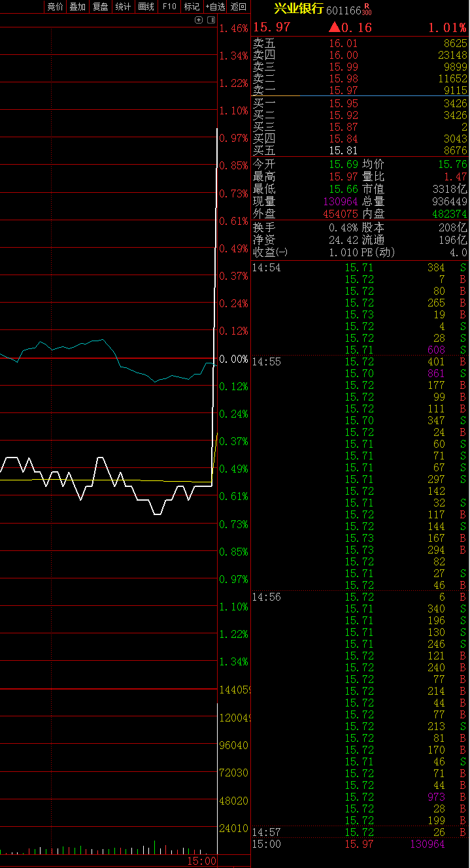Viewport: 470px width, 868px height.
Task: Click the 15:00 closing trade row time
Action: click(266, 844)
